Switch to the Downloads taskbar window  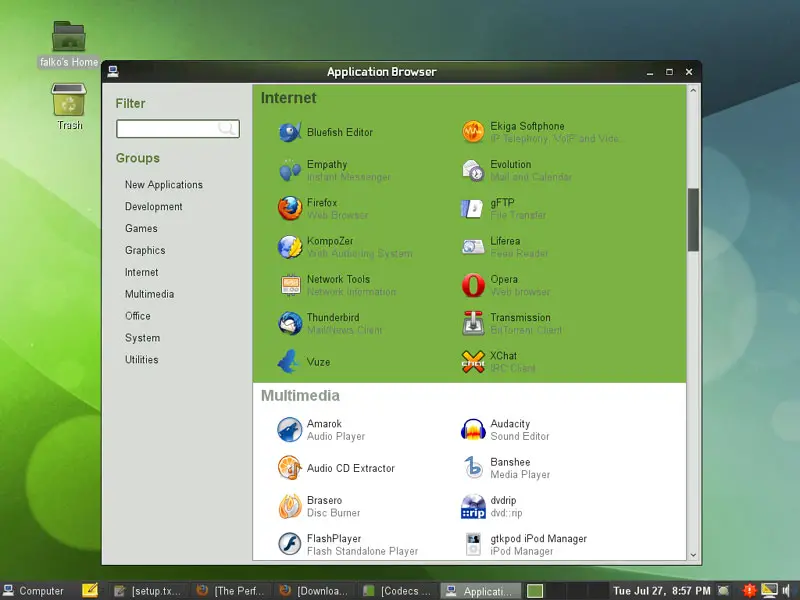[x=316, y=591]
